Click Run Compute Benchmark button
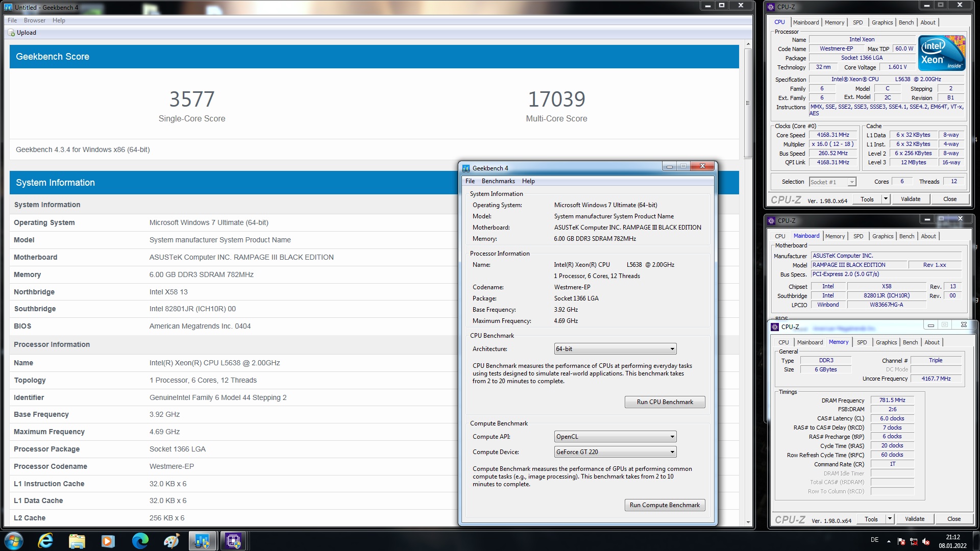The width and height of the screenshot is (980, 551). tap(665, 505)
